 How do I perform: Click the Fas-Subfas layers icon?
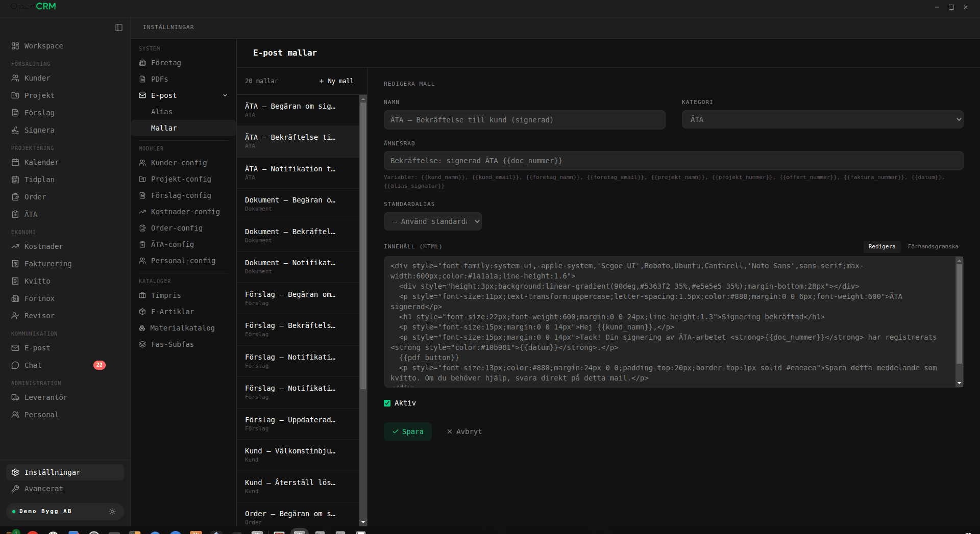pyautogui.click(x=142, y=344)
